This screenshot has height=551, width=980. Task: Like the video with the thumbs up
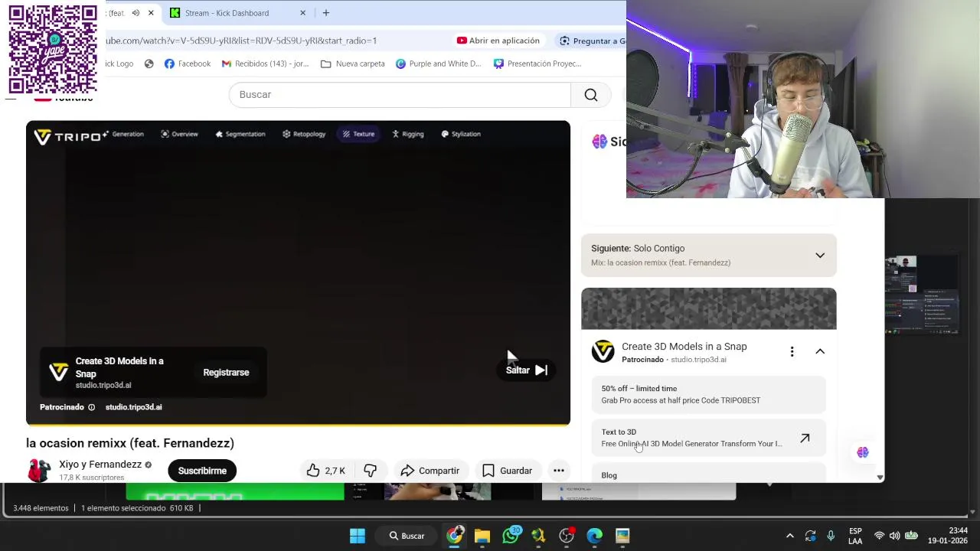tap(325, 471)
